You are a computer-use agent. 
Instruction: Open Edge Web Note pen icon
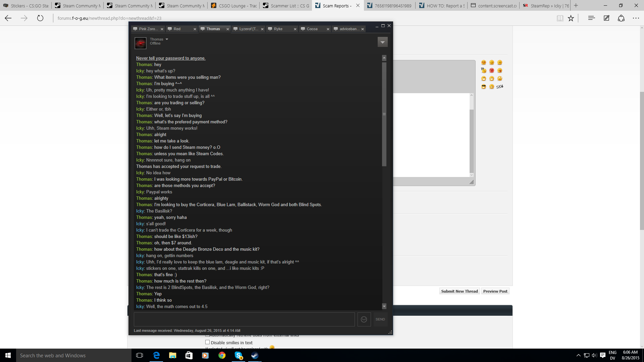(x=606, y=18)
